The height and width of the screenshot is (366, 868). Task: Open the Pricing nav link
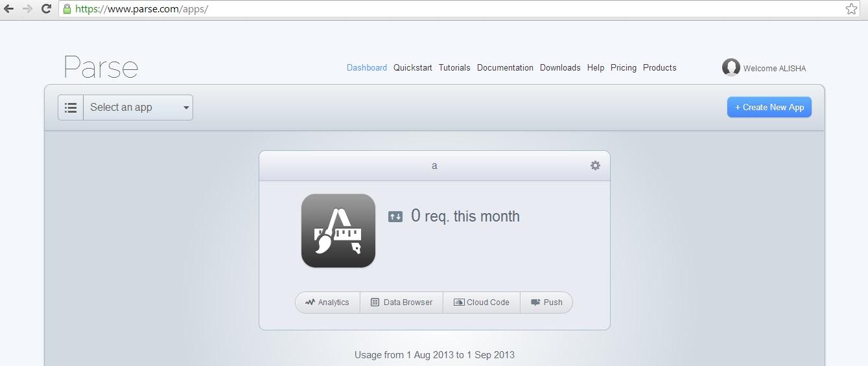pyautogui.click(x=624, y=67)
